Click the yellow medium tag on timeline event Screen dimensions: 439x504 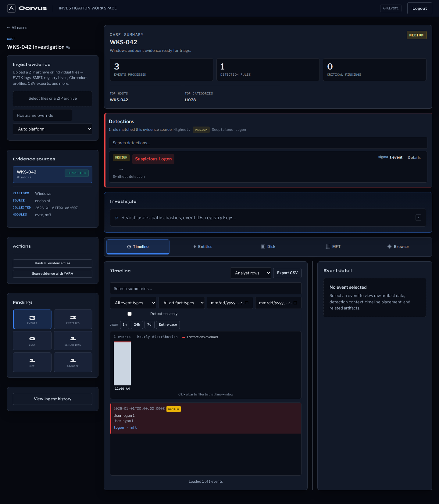pos(173,409)
